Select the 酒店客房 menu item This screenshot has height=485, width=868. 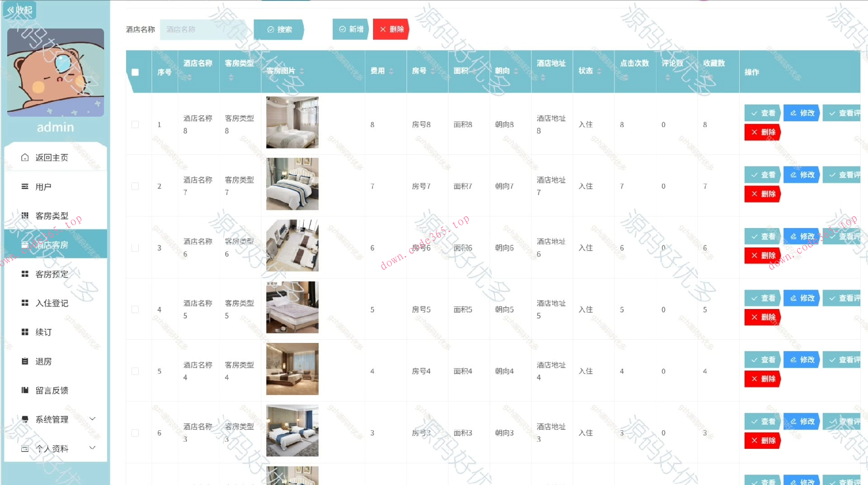click(x=56, y=245)
